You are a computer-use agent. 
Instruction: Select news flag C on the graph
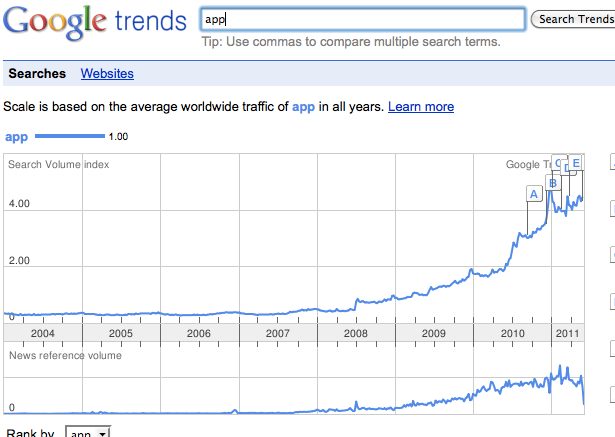pyautogui.click(x=557, y=163)
